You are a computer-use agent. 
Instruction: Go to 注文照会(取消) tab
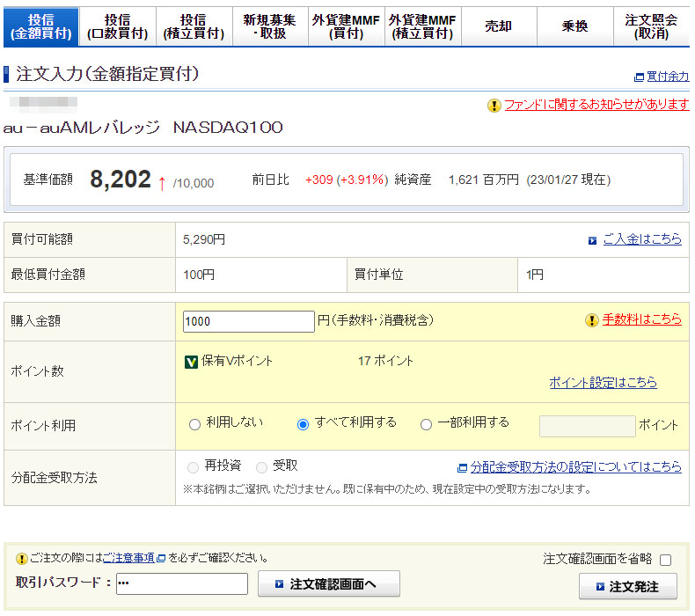[651, 26]
